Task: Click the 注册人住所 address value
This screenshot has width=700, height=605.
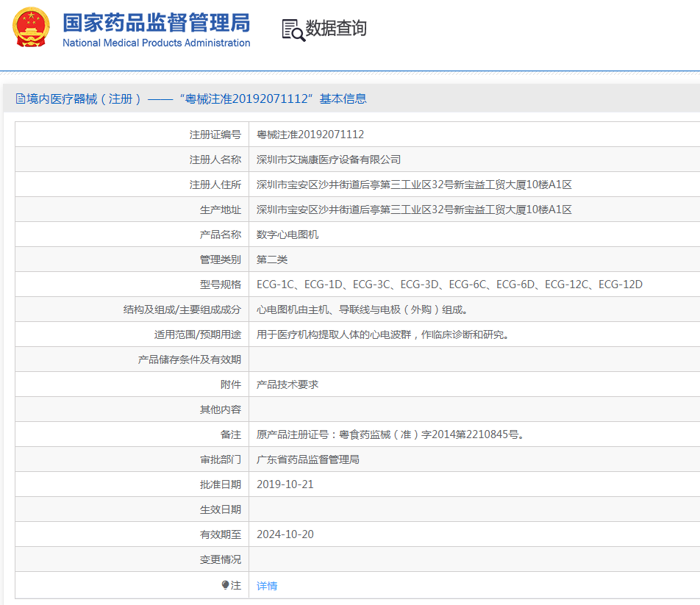Action: point(414,185)
